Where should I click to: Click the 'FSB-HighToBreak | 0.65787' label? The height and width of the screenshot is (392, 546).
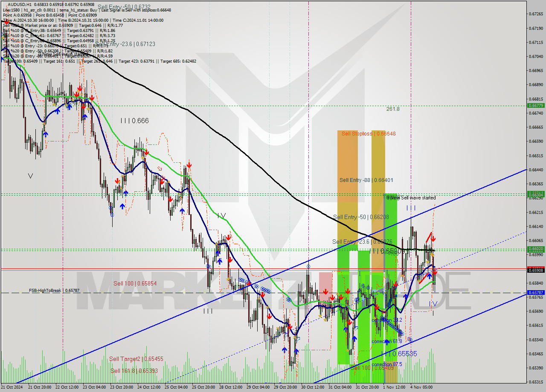coord(54,291)
